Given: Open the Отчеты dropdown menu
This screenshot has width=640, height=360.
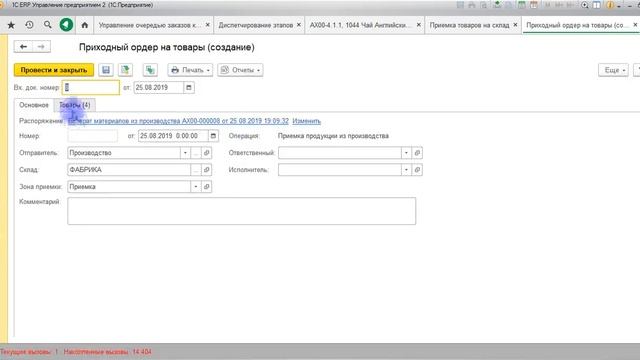Looking at the screenshot, I should tap(240, 70).
